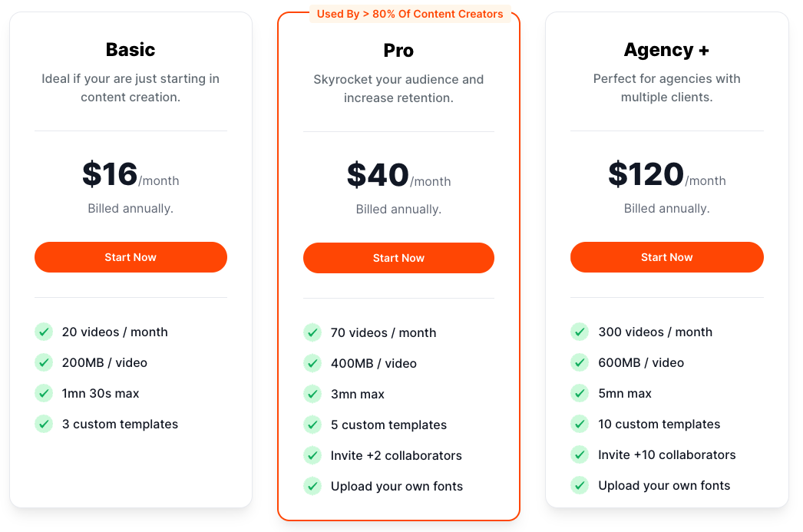Click checkmark next to 1mn 30s max
The height and width of the screenshot is (532, 803).
pos(44,393)
